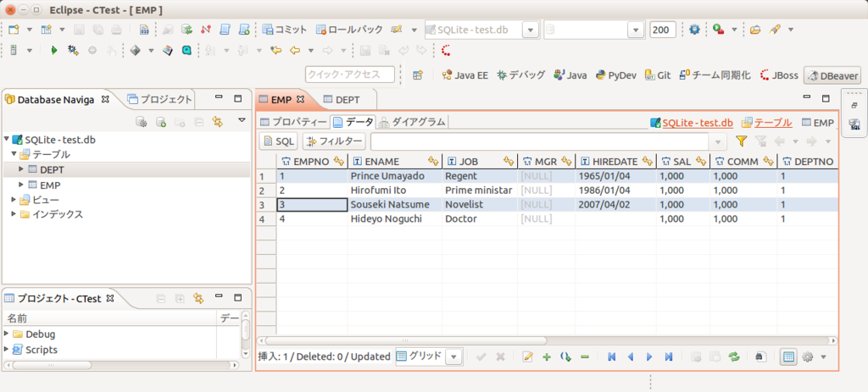Click the edit cell pencil icon
The image size is (868, 392).
[528, 356]
